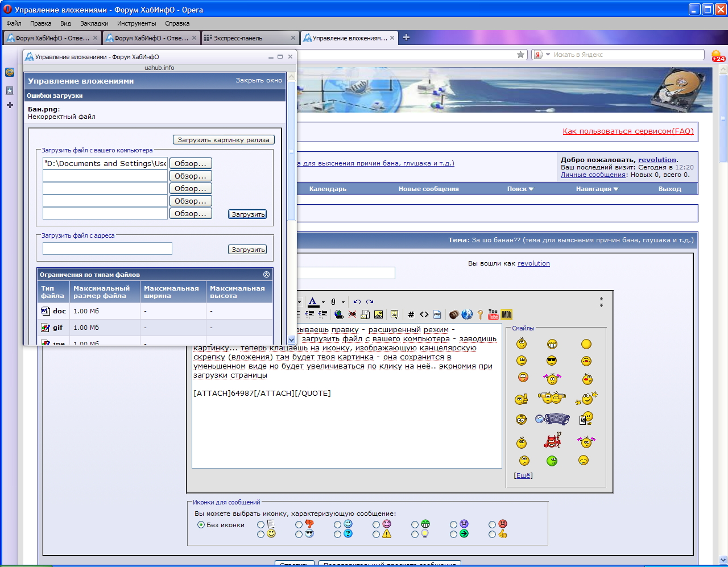This screenshot has height=567, width=728.
Task: Select the warning triangle message icon radio
Action: 376,534
